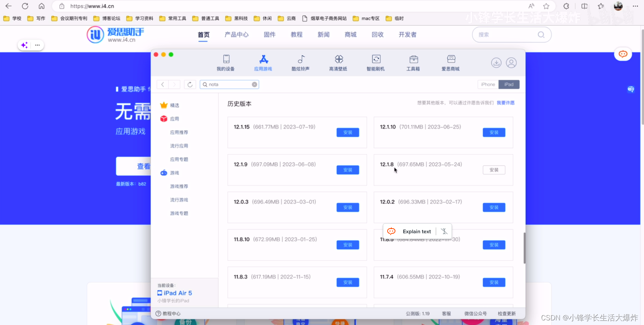The height and width of the screenshot is (325, 644).
Task: Switch the device filter to iPad
Action: point(509,84)
